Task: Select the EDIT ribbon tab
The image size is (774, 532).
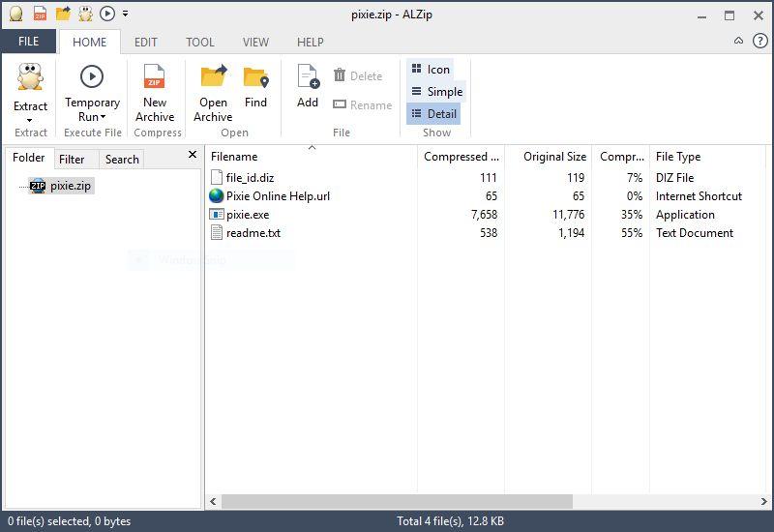Action: [146, 42]
